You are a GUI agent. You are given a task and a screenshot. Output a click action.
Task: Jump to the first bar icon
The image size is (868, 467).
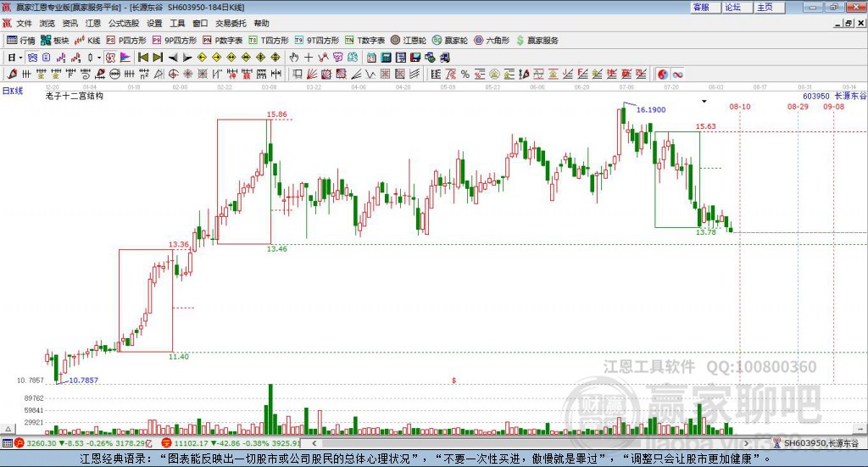click(142, 58)
